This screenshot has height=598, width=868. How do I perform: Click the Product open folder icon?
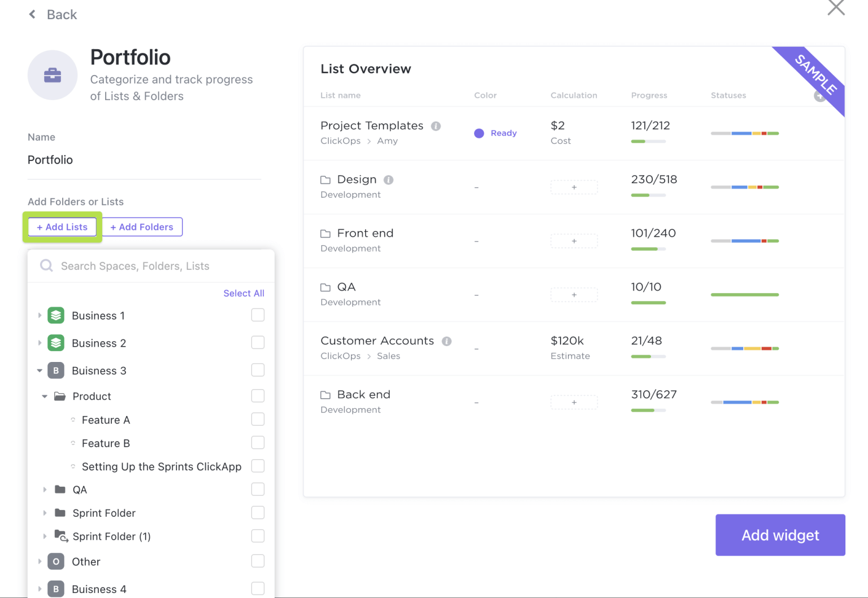60,396
